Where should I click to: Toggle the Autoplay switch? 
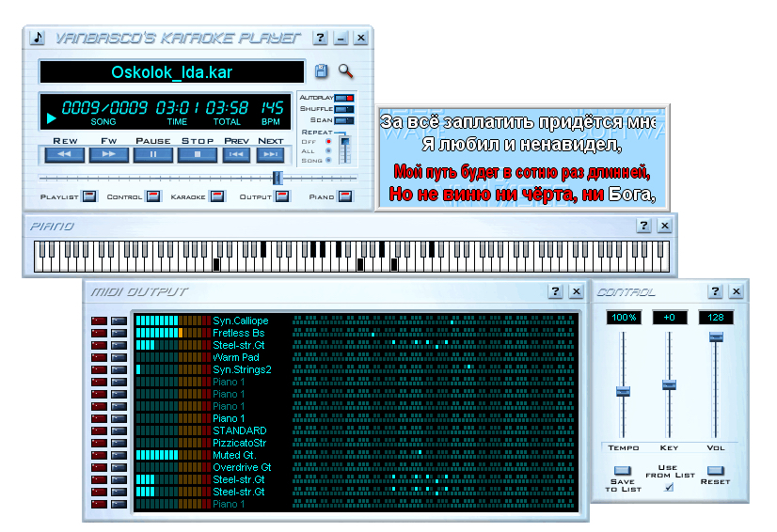[344, 98]
